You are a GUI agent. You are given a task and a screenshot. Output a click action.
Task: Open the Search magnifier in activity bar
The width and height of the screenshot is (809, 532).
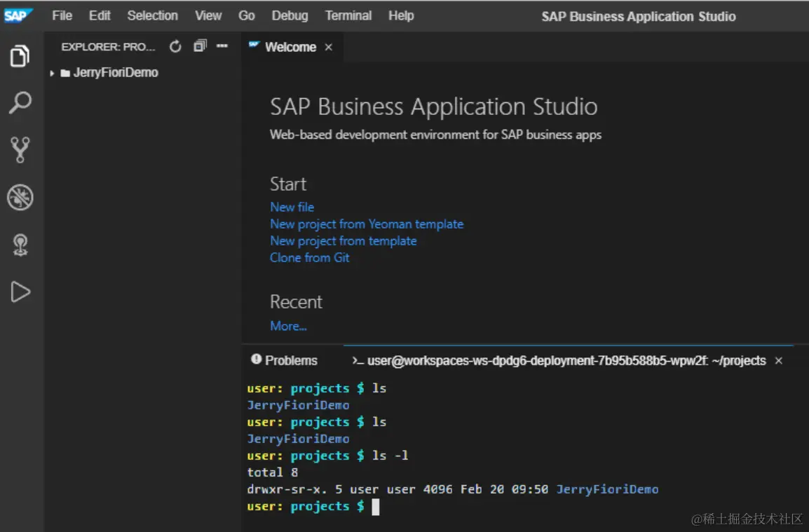click(20, 102)
